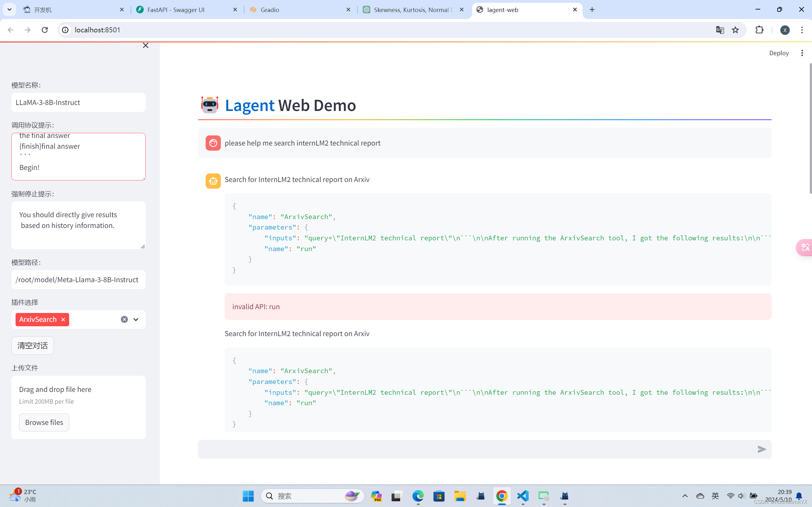812x507 pixels.
Task: Open the browser extensions puzzle icon
Action: [759, 30]
